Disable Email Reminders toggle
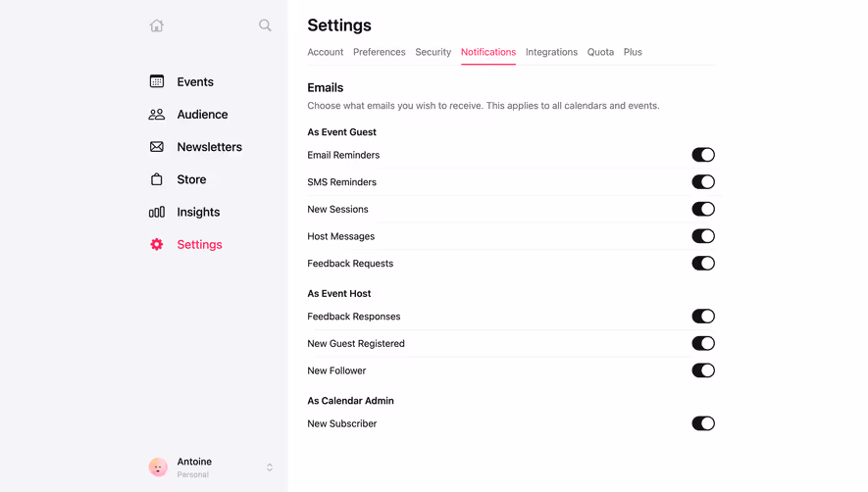This screenshot has width=868, height=492. click(703, 155)
